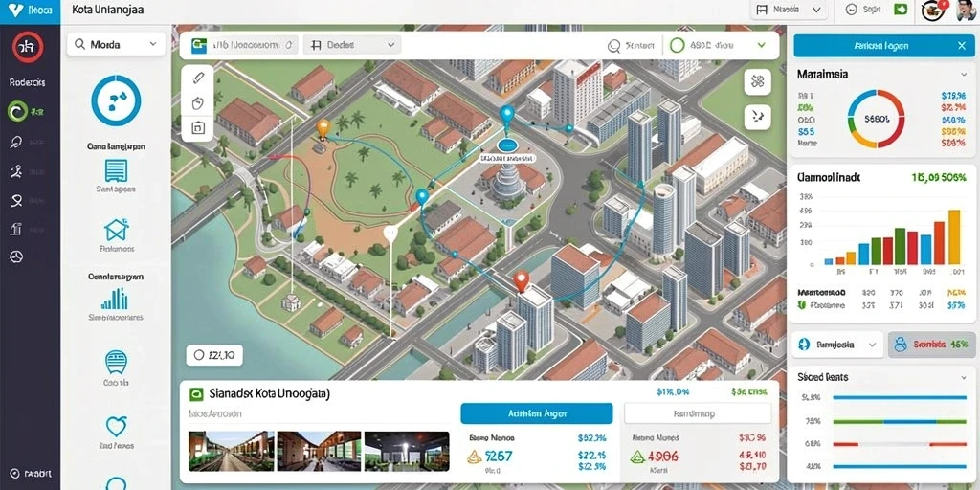
Task: Open the first photo thumbnail in bottom panel
Action: coord(231,451)
